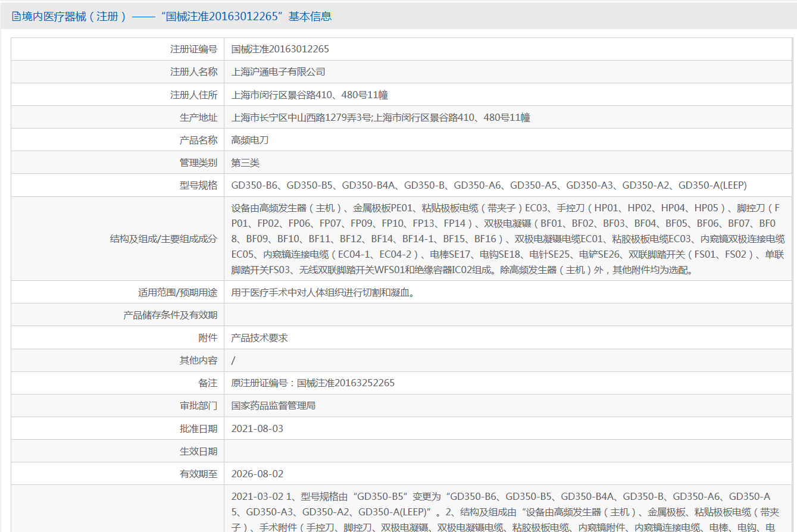Click the 管理类别 label
This screenshot has height=532, width=797.
point(199,162)
